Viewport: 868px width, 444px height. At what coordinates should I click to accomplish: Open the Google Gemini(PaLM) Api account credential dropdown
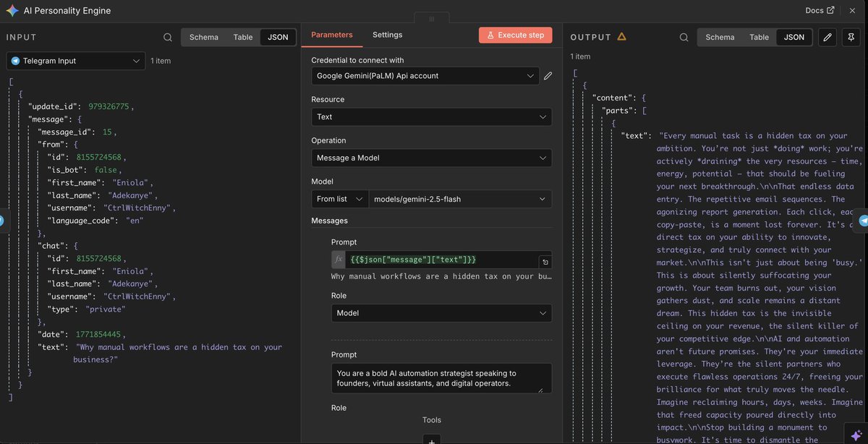(425, 75)
